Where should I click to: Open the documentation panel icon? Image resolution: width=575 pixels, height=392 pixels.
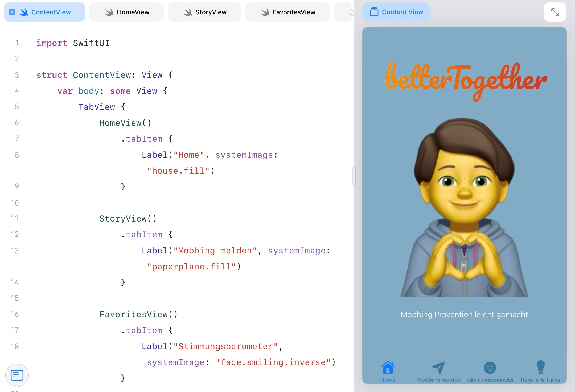click(x=17, y=375)
